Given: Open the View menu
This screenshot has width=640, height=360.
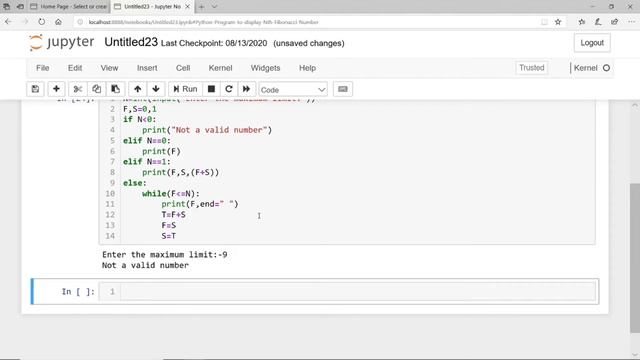Looking at the screenshot, I should pos(109,68).
